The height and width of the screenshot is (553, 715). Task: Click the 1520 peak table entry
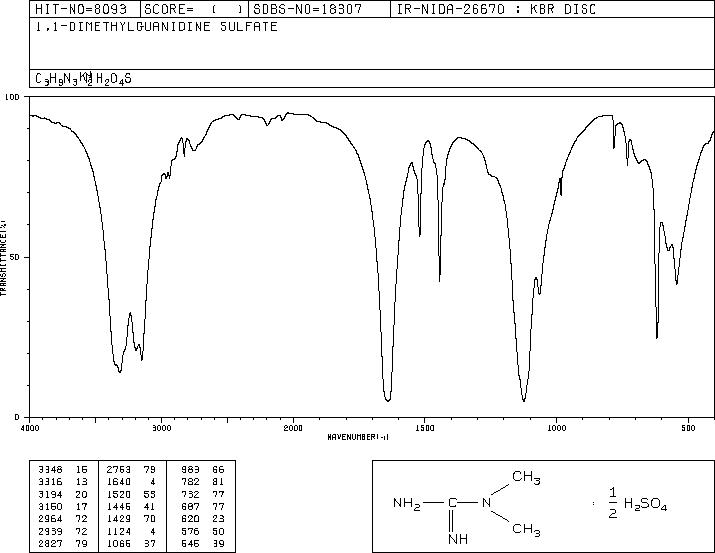tap(131, 494)
